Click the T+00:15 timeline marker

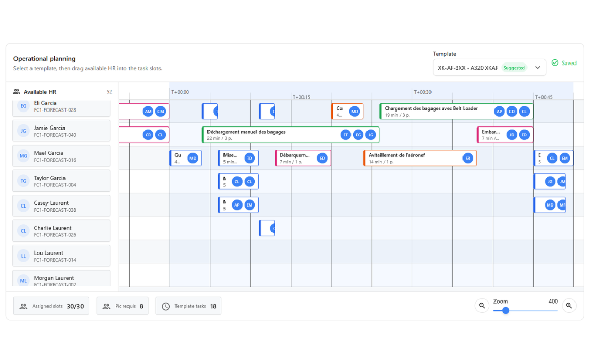pyautogui.click(x=301, y=97)
